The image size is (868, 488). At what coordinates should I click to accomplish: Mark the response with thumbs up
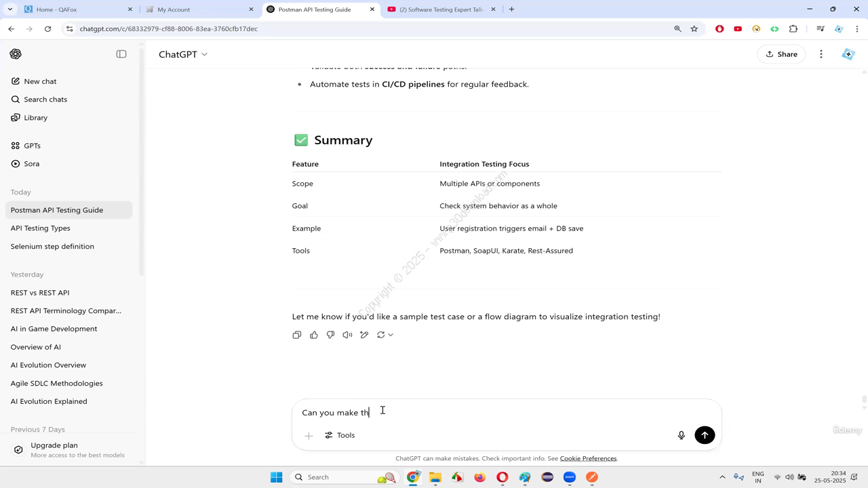click(314, 335)
